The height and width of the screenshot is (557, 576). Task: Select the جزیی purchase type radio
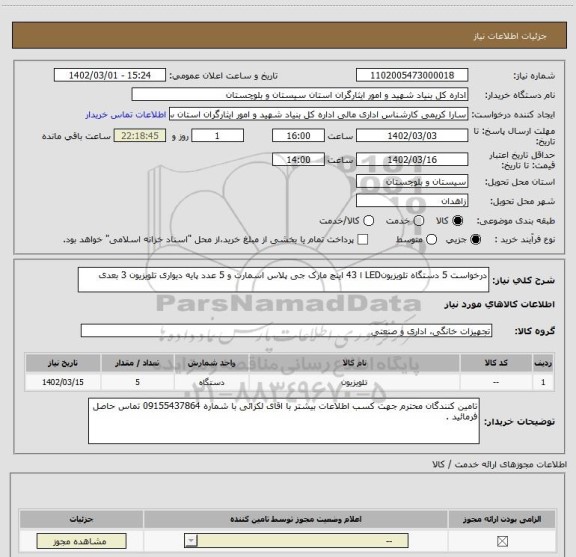[x=476, y=240]
